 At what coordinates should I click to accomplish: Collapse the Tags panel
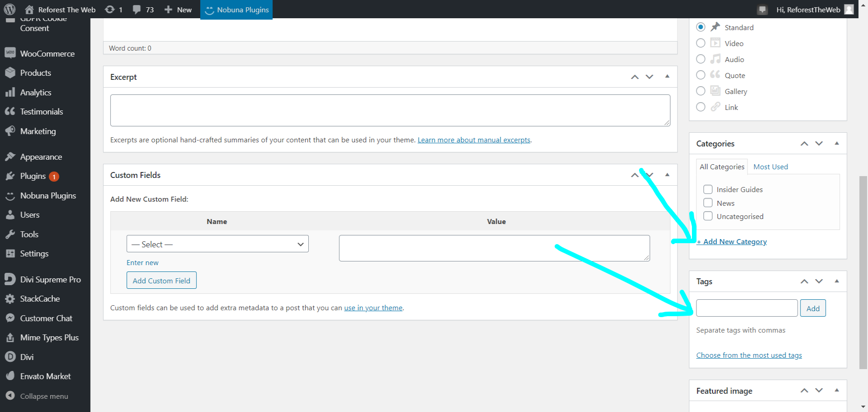[837, 281]
